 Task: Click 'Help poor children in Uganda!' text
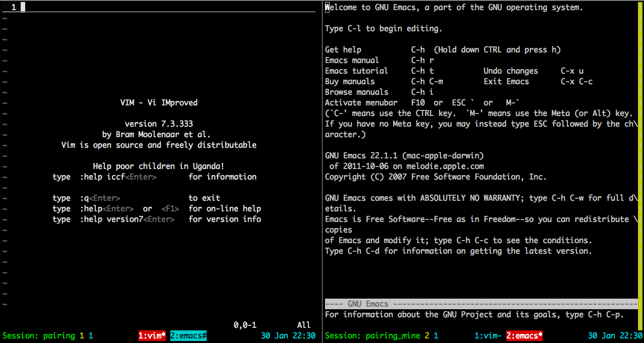click(x=159, y=166)
